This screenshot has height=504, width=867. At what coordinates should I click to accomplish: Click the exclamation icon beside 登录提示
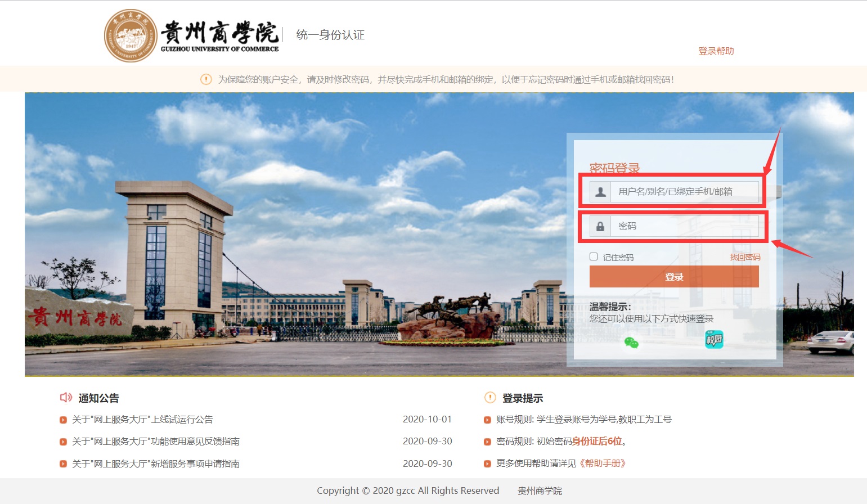pyautogui.click(x=490, y=398)
